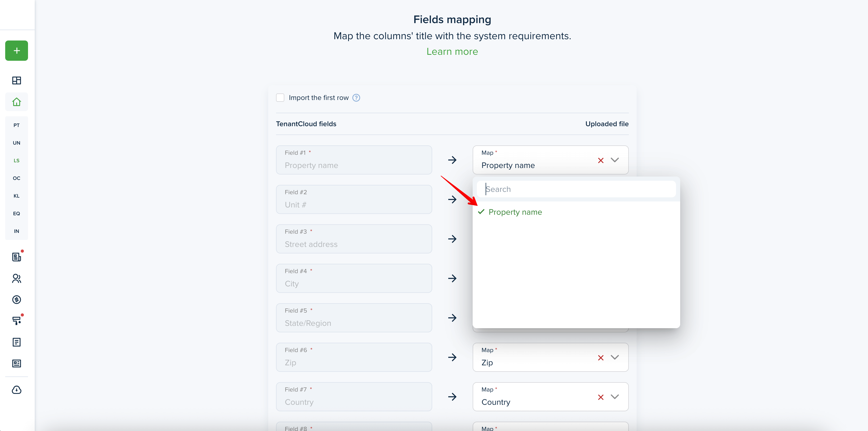Image resolution: width=868 pixels, height=431 pixels.
Task: Select the home properties icon
Action: (x=17, y=102)
